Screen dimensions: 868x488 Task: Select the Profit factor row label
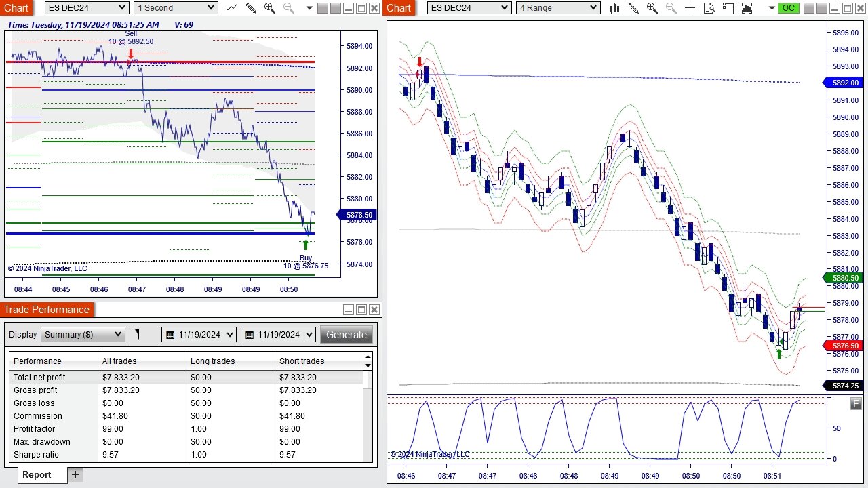[x=34, y=429]
